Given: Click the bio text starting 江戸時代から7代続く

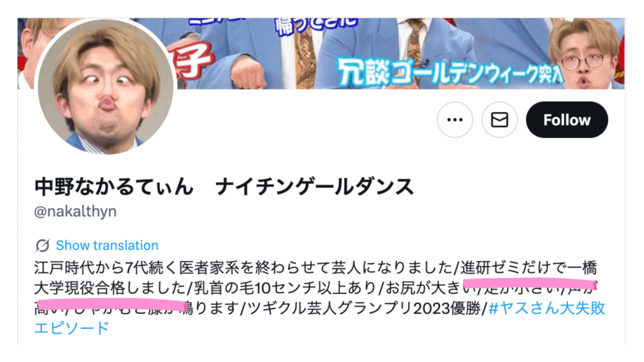Looking at the screenshot, I should 244,268.
